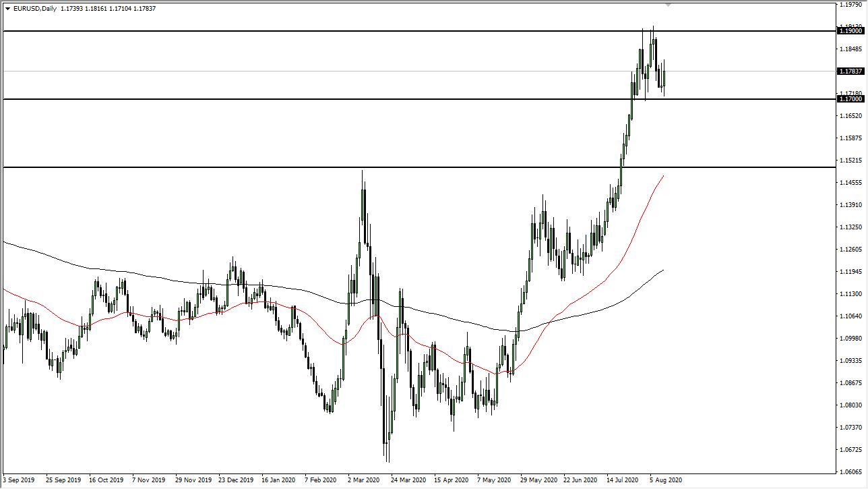This screenshot has height=489, width=868.
Task: Select the highest candle near the 1.19 peak
Action: coord(653,40)
